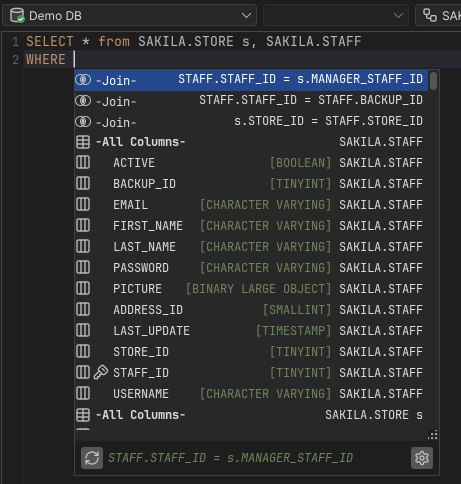Pick the FIRST_NAME column suggestion

(251, 226)
